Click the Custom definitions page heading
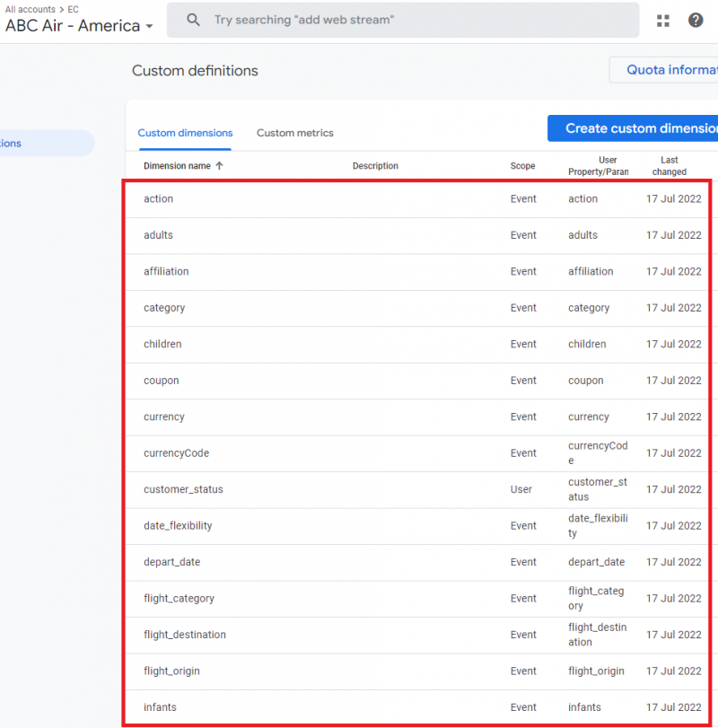Screen dimensions: 718x728 pyautogui.click(x=195, y=71)
